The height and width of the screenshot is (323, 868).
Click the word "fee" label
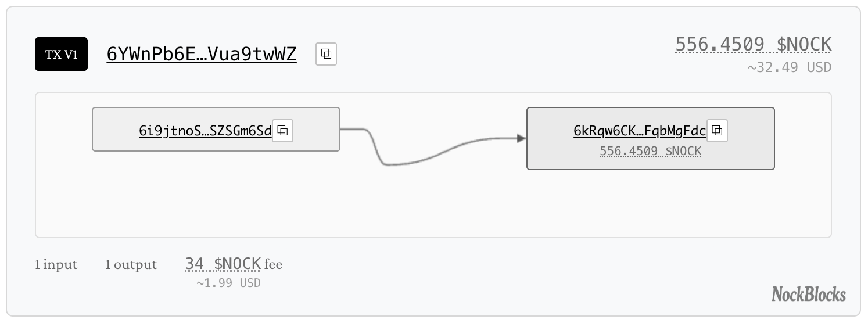point(273,265)
